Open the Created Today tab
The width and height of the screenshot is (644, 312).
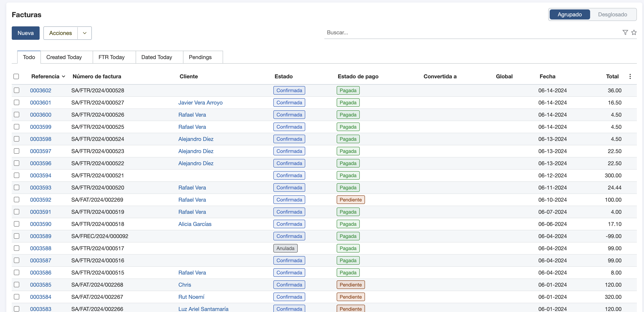click(64, 57)
